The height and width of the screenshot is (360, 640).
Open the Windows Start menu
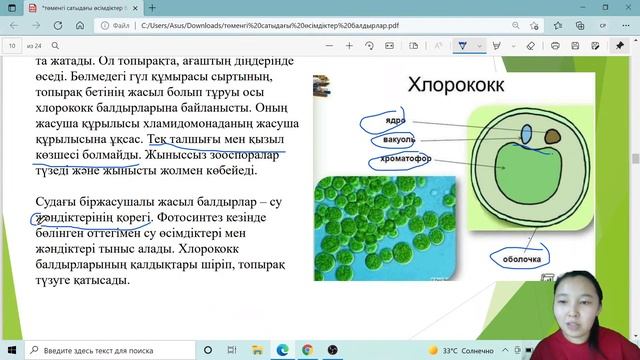point(12,350)
